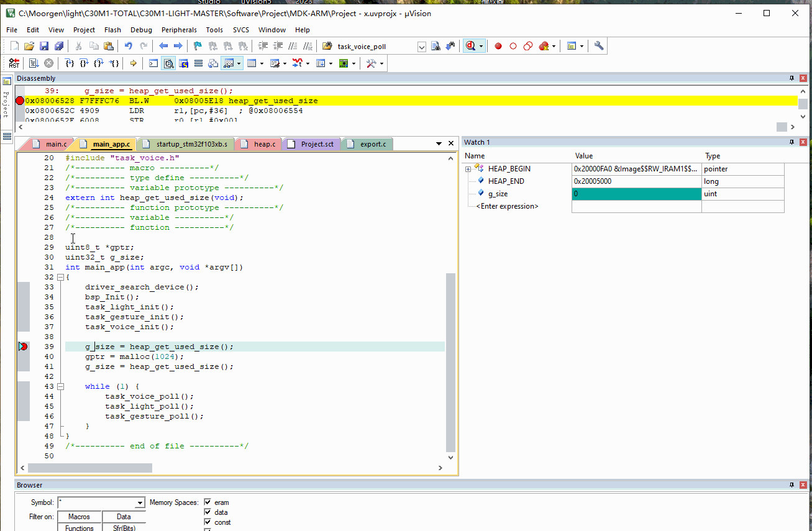This screenshot has height=531, width=812.
Task: Open the SVCS menu
Action: click(241, 30)
